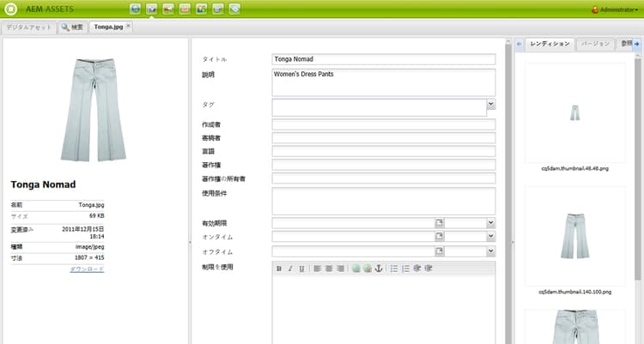The height and width of the screenshot is (344, 644).
Task: Click the large Tonga Nomad pants preview
Action: click(x=94, y=110)
